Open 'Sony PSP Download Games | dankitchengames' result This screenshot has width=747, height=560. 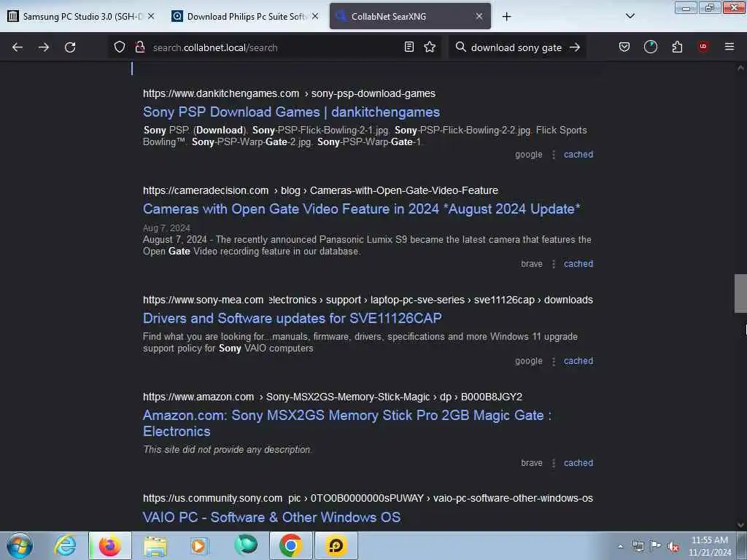(291, 112)
